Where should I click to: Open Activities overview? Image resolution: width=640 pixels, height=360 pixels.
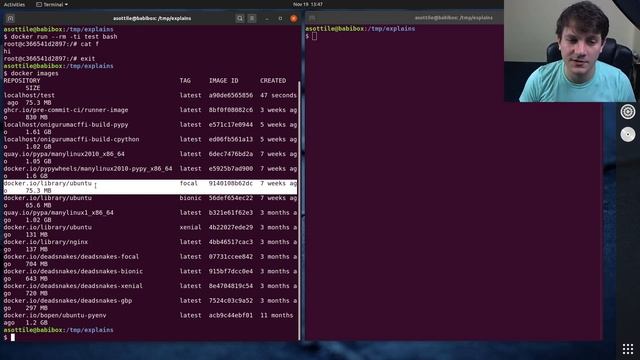tap(14, 4)
